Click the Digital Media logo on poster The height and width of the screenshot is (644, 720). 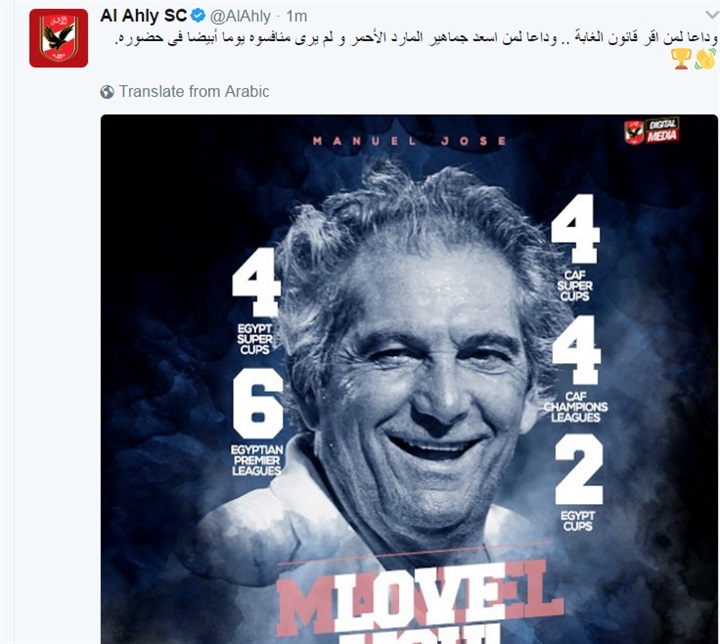point(651,131)
